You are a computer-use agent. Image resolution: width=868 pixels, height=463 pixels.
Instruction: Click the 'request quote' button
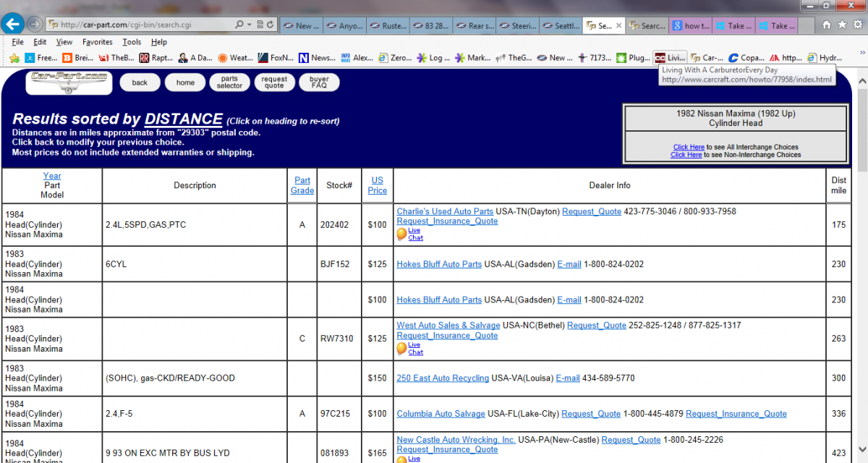coord(274,82)
